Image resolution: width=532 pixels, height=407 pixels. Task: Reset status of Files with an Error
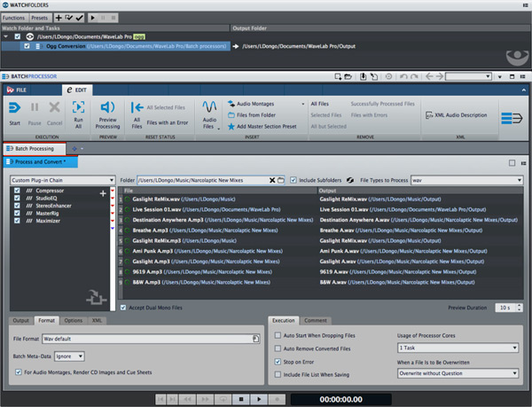click(x=168, y=122)
